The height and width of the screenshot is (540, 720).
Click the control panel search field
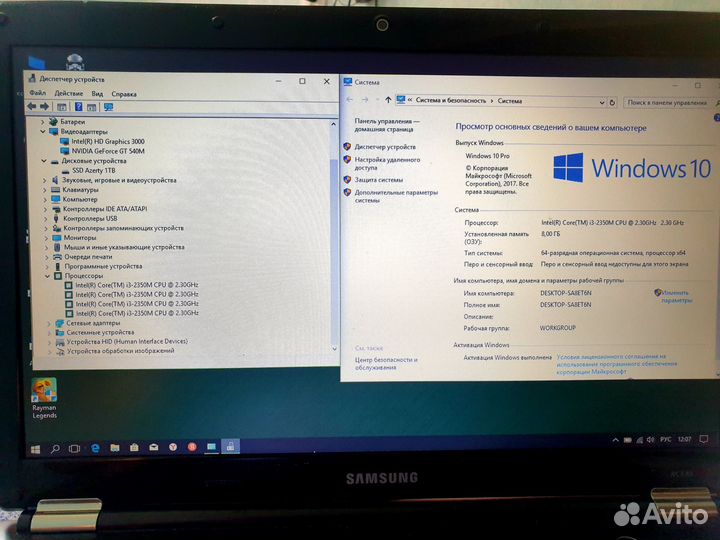(667, 103)
